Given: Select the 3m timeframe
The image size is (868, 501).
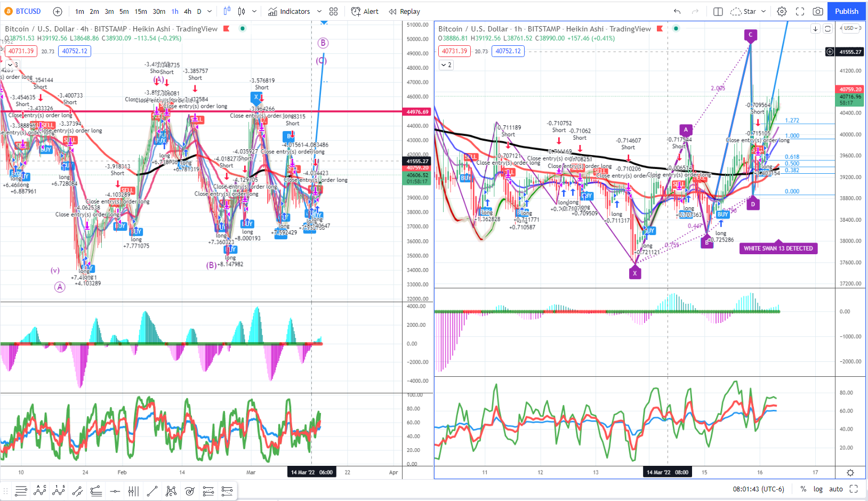Looking at the screenshot, I should [x=109, y=11].
